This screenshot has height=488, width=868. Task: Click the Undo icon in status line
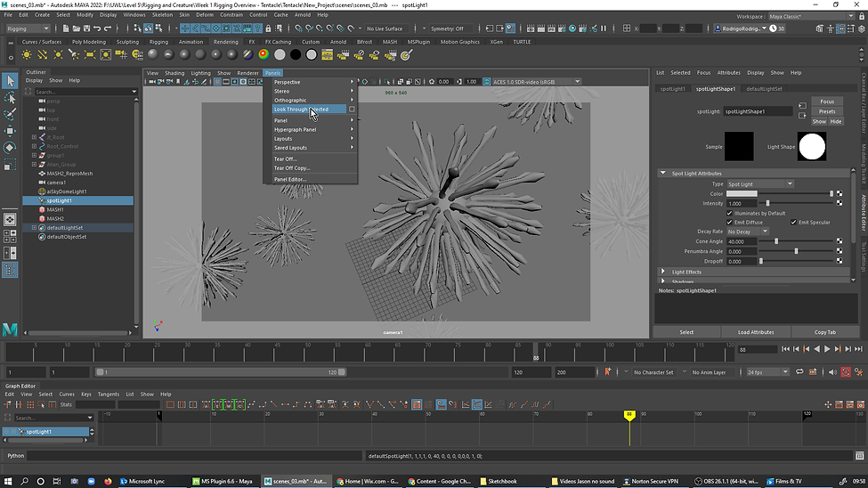pyautogui.click(x=97, y=28)
